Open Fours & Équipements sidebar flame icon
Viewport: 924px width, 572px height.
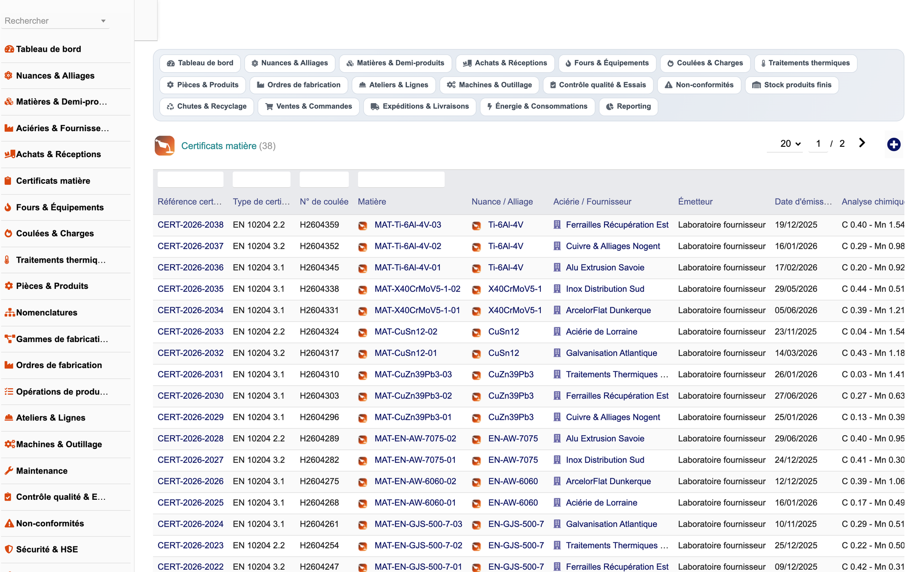coord(8,207)
